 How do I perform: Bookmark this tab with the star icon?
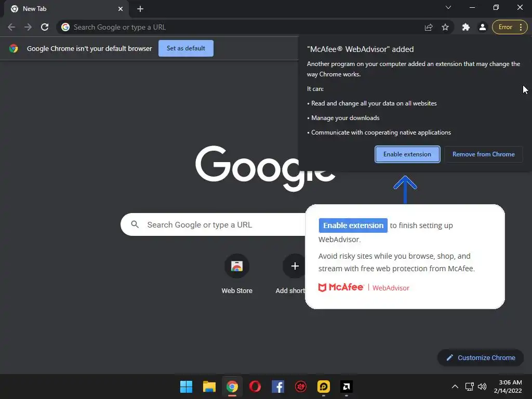click(x=445, y=27)
